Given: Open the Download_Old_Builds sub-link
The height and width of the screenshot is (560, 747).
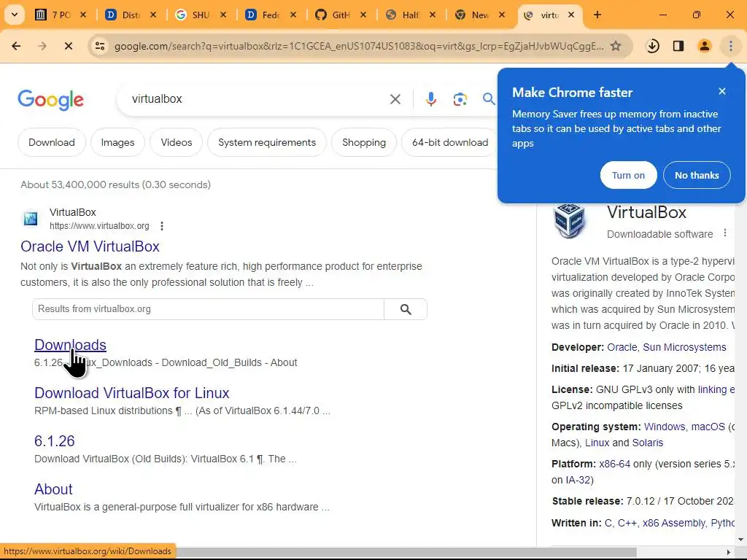Looking at the screenshot, I should coord(212,363).
